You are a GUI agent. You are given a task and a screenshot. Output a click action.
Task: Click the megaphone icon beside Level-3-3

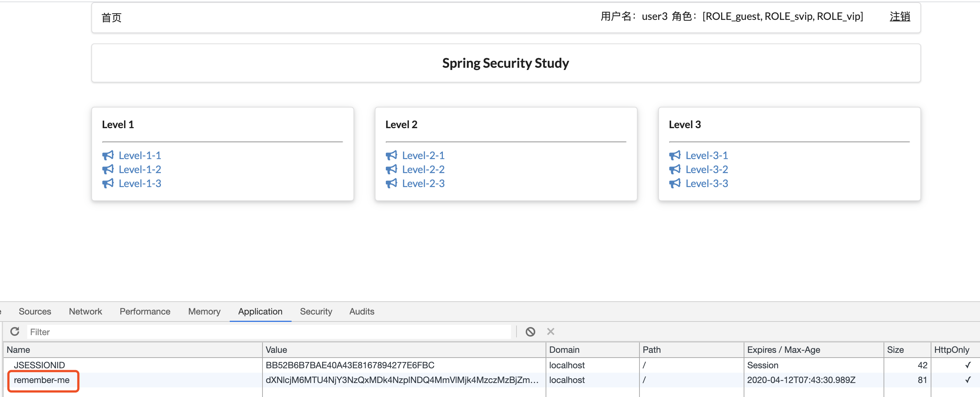674,183
